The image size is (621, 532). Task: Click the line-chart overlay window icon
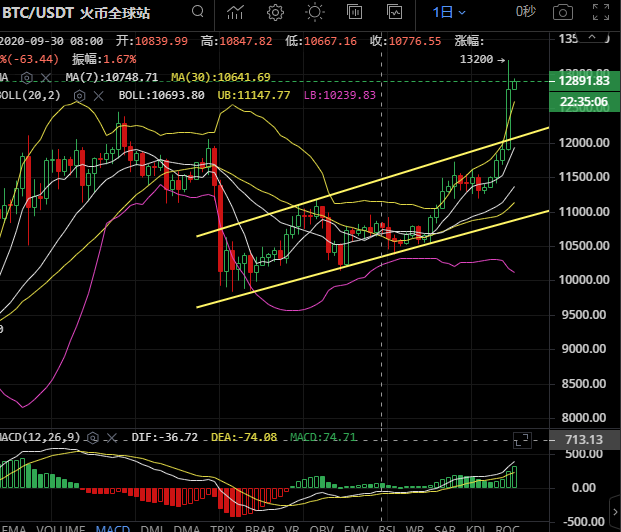pos(394,12)
